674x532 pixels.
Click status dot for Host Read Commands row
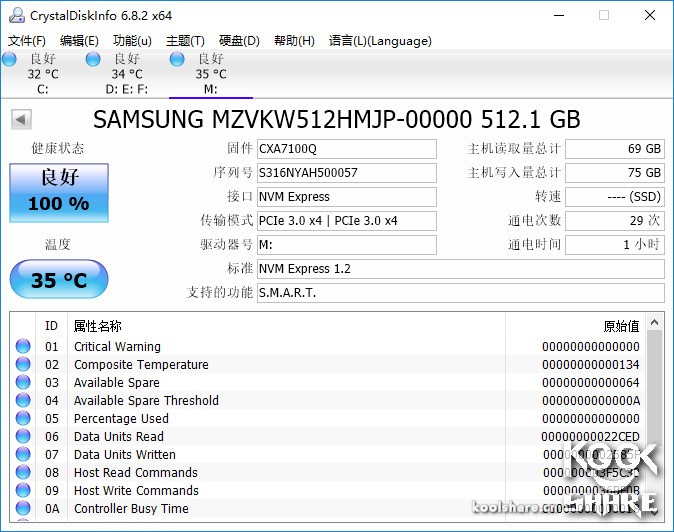23,472
